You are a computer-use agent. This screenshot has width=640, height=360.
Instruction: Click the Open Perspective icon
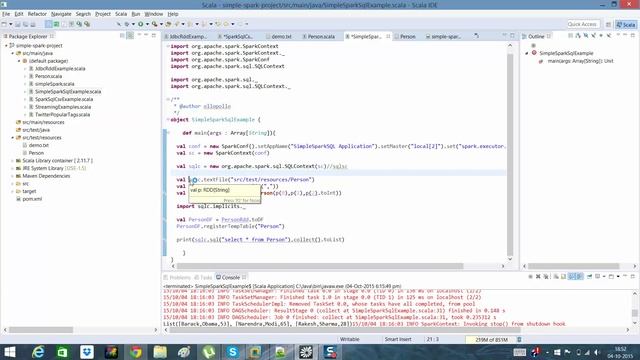(x=608, y=24)
